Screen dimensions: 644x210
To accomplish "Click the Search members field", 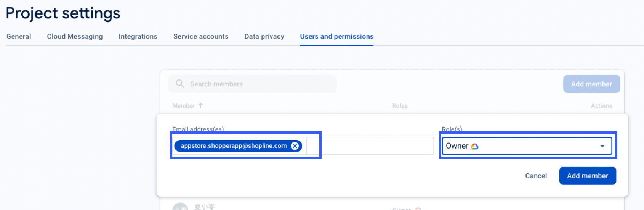I will pos(253,84).
